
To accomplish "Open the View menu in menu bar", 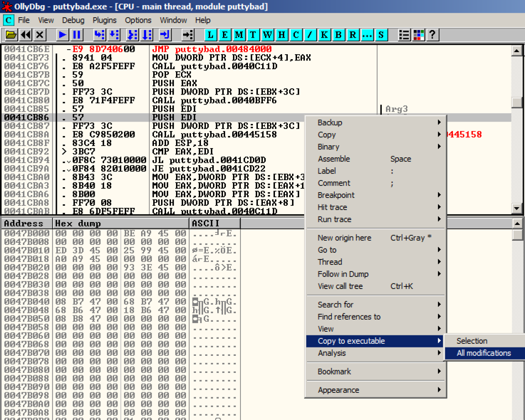I will tap(46, 20).
